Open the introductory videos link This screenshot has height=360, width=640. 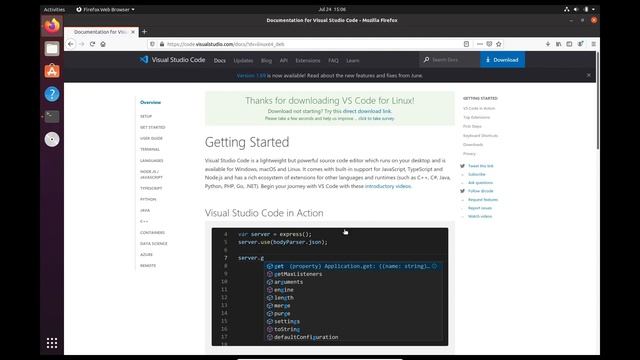(388, 186)
